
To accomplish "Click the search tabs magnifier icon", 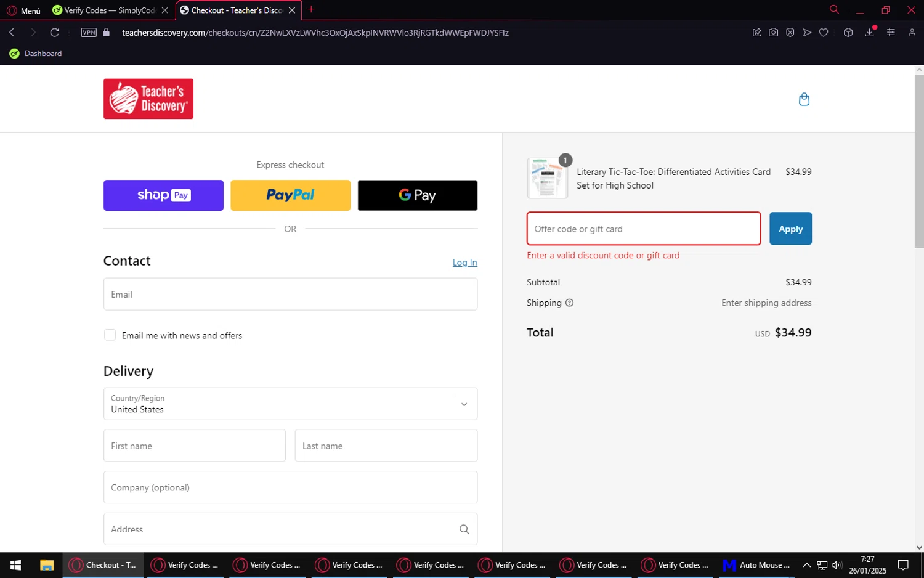I will 834,10.
